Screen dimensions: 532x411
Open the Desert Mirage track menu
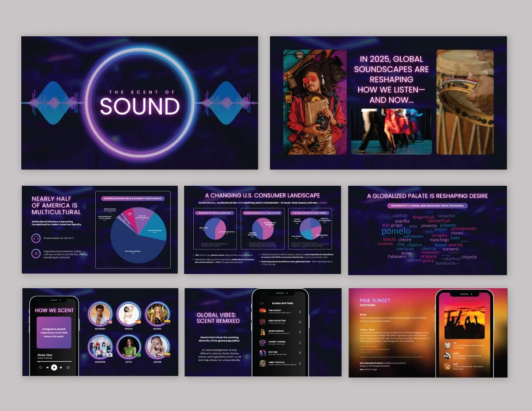[x=300, y=332]
